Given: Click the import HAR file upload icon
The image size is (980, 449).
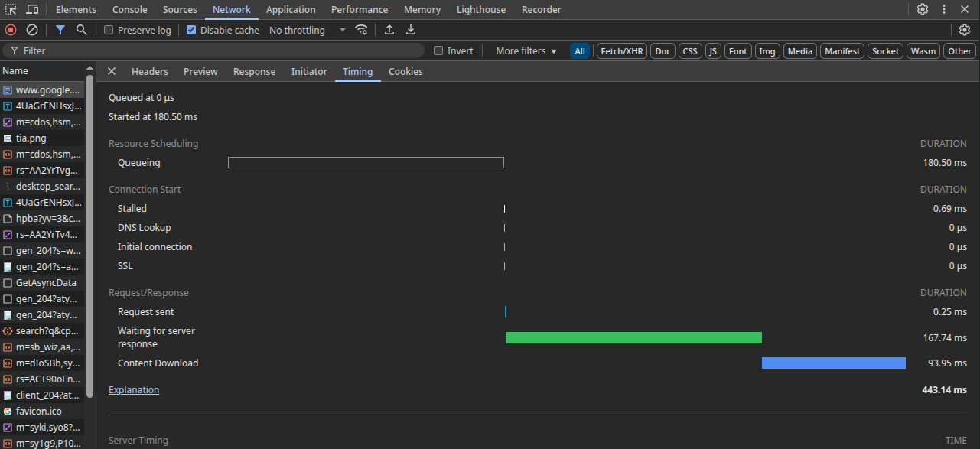Looking at the screenshot, I should [x=389, y=30].
